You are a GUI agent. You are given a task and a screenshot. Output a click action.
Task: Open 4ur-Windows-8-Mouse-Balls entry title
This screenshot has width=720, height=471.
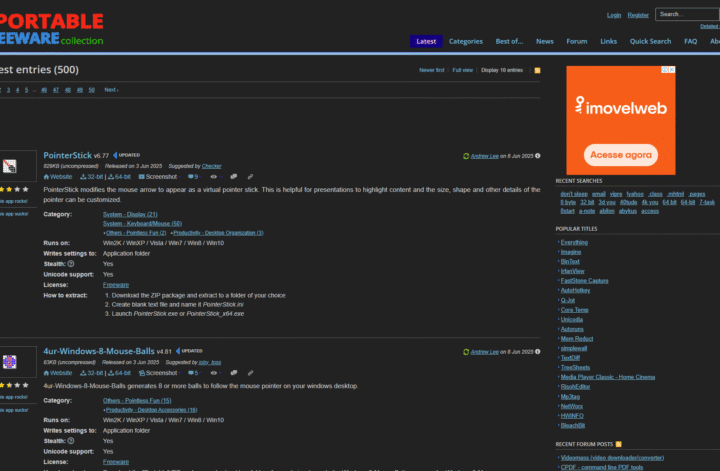coord(99,351)
